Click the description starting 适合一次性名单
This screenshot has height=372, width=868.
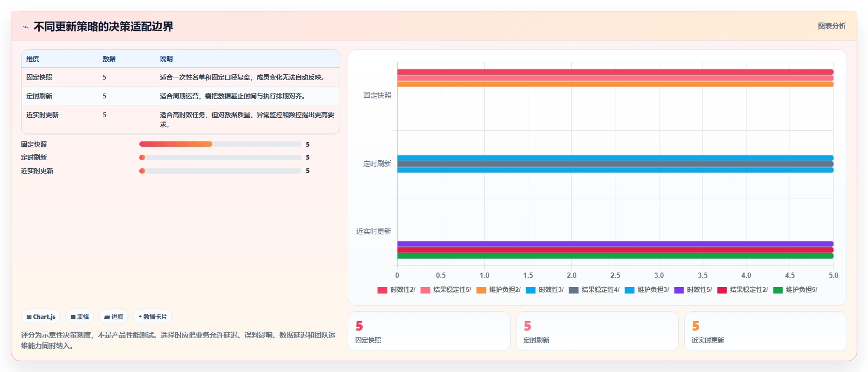(243, 77)
